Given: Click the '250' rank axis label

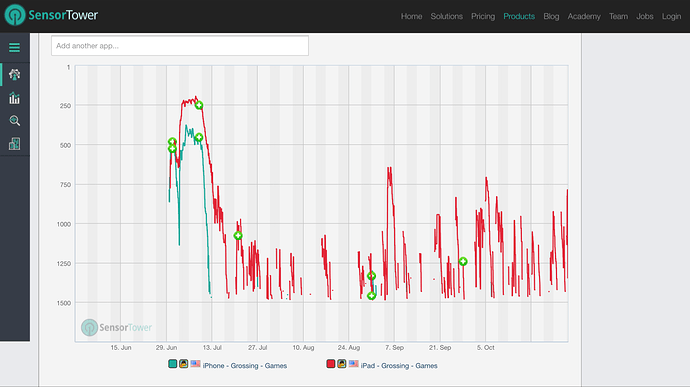Looking at the screenshot, I should tap(65, 106).
